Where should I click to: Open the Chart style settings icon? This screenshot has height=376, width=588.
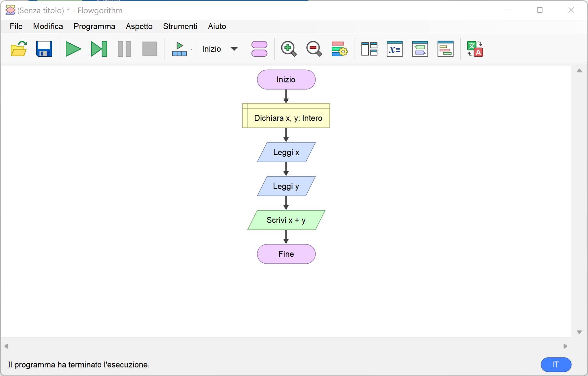click(339, 49)
